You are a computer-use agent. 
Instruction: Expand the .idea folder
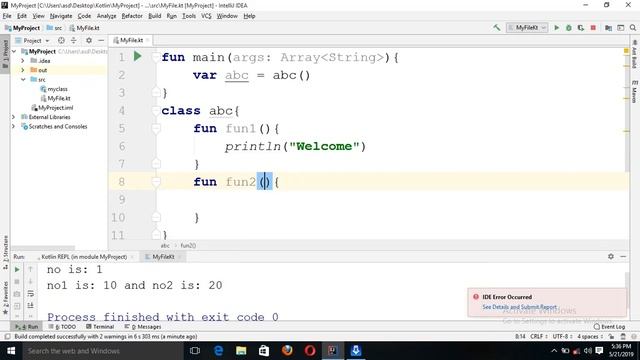23,61
